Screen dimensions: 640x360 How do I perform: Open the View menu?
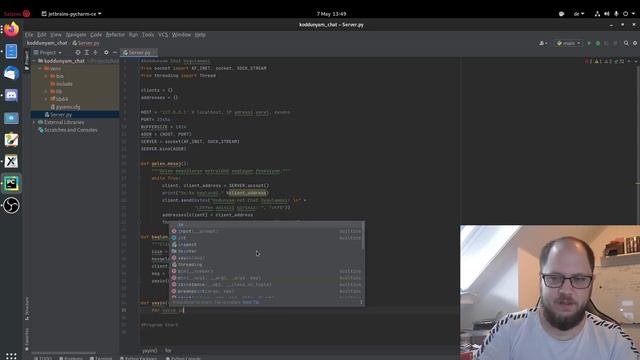point(56,35)
